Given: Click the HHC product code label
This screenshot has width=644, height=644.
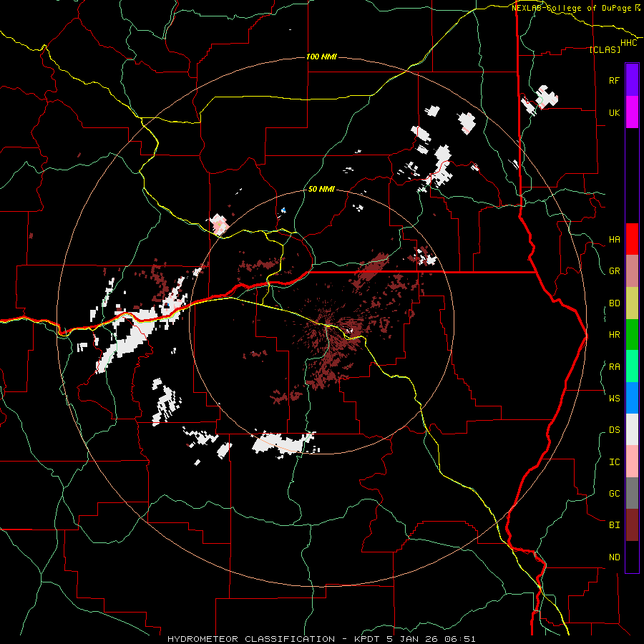Looking at the screenshot, I should click(629, 43).
